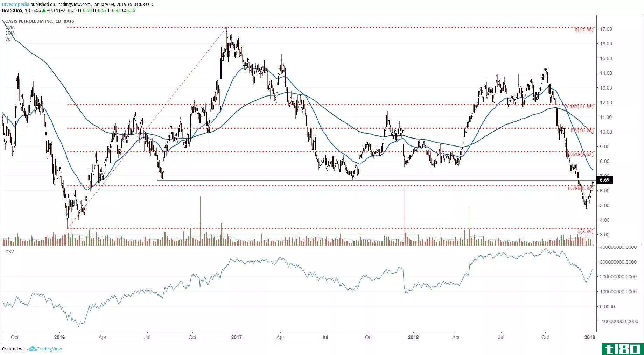Click the Vol indicator label

click(x=8, y=39)
